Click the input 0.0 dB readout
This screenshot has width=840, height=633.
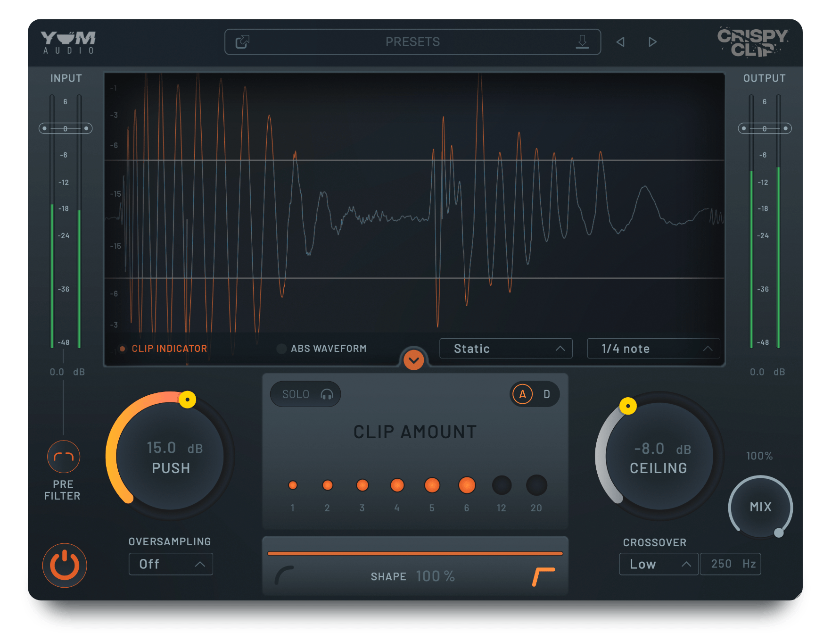(x=67, y=372)
